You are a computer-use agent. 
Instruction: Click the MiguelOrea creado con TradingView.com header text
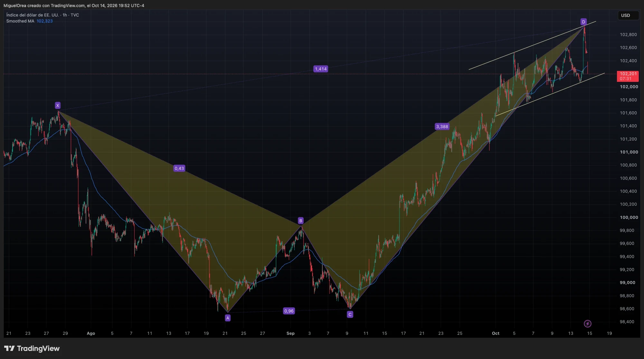(x=74, y=5)
